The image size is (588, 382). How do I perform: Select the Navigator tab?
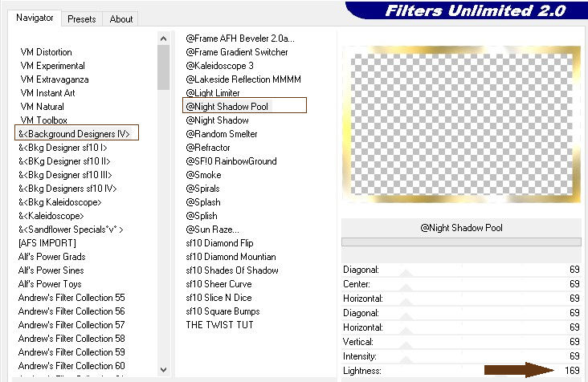coord(35,18)
